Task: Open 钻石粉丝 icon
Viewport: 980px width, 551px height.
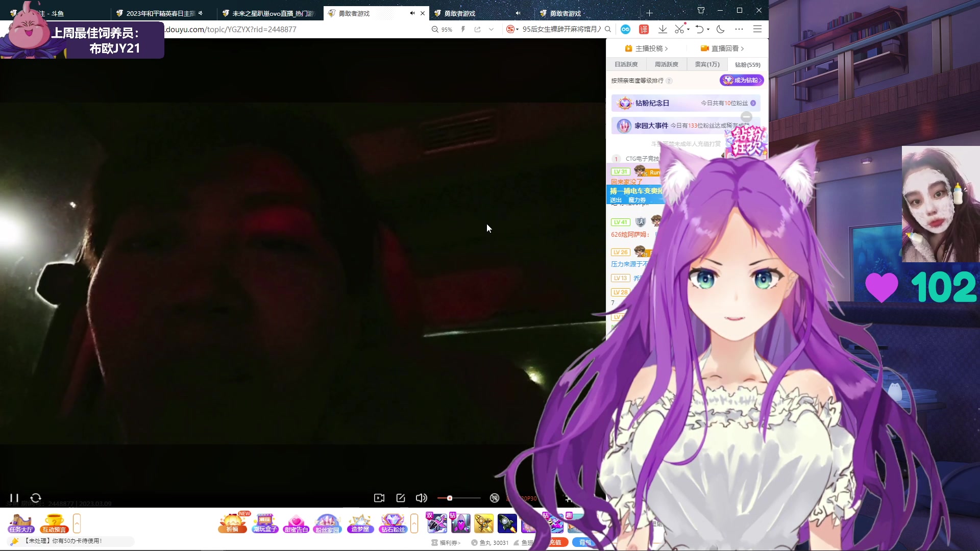Action: pyautogui.click(x=393, y=523)
